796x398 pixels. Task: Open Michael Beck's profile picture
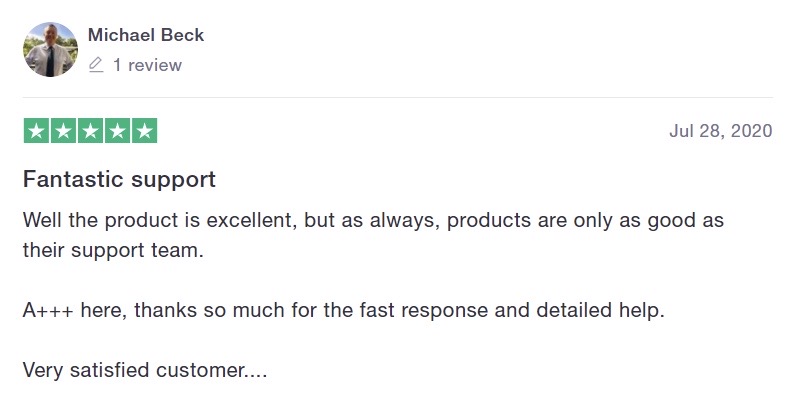[x=50, y=49]
